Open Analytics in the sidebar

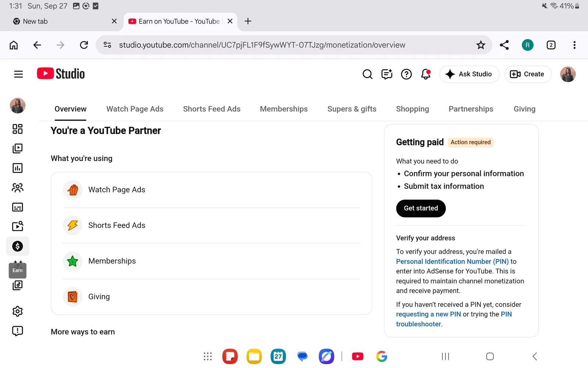click(x=18, y=168)
